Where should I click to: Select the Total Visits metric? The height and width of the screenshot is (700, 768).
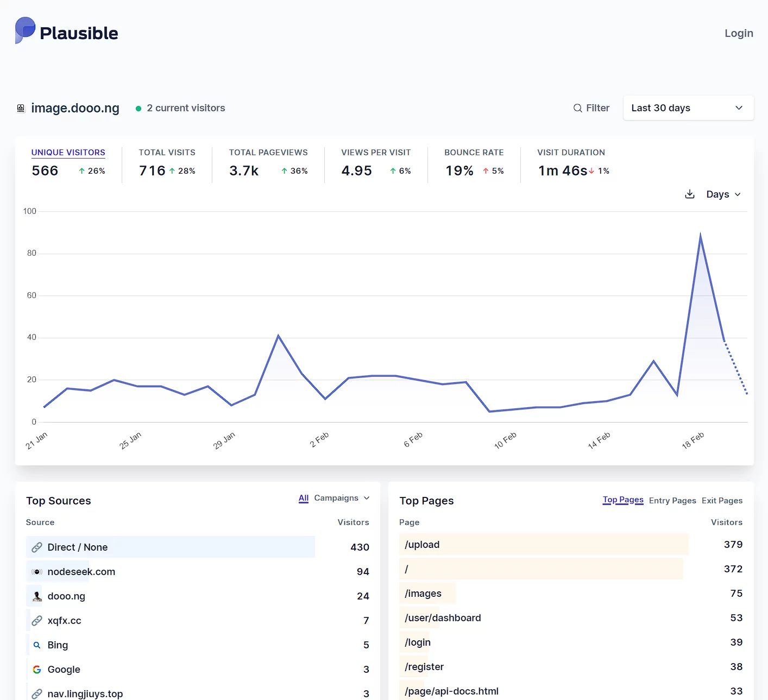pyautogui.click(x=167, y=153)
